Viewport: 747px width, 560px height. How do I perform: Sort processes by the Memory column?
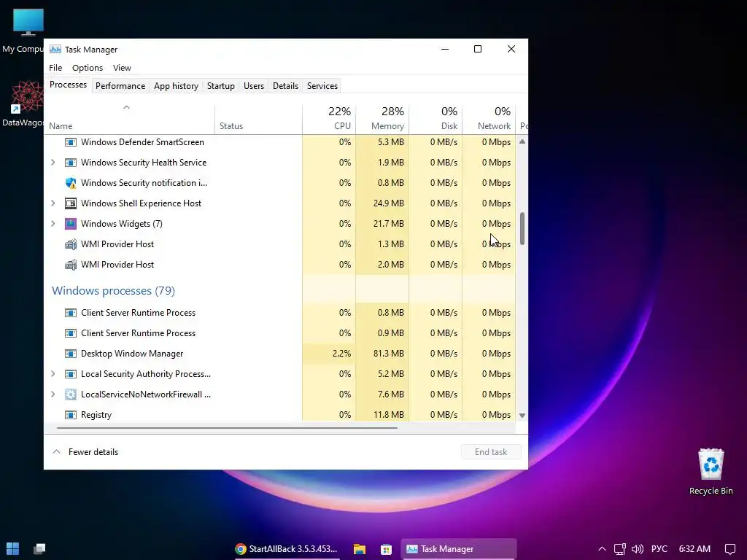click(x=382, y=119)
